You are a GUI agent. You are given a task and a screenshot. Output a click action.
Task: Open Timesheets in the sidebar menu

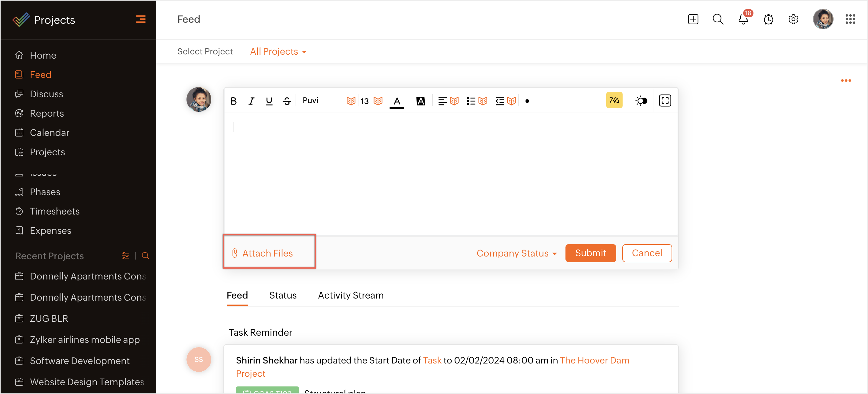pos(55,211)
